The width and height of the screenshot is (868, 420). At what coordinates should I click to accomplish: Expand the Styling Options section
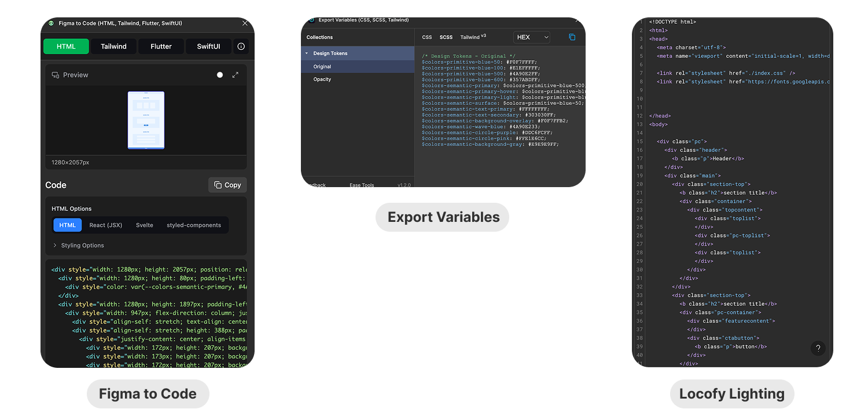(x=79, y=246)
